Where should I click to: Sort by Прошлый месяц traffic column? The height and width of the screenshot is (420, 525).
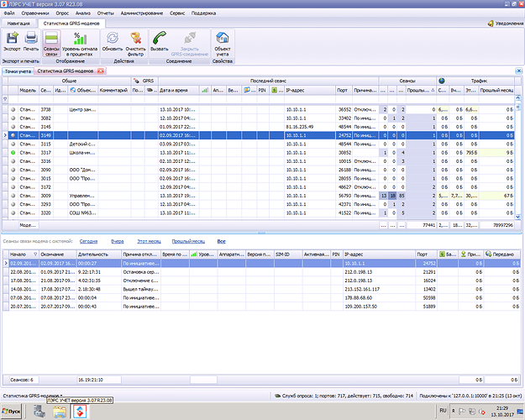[496, 91]
